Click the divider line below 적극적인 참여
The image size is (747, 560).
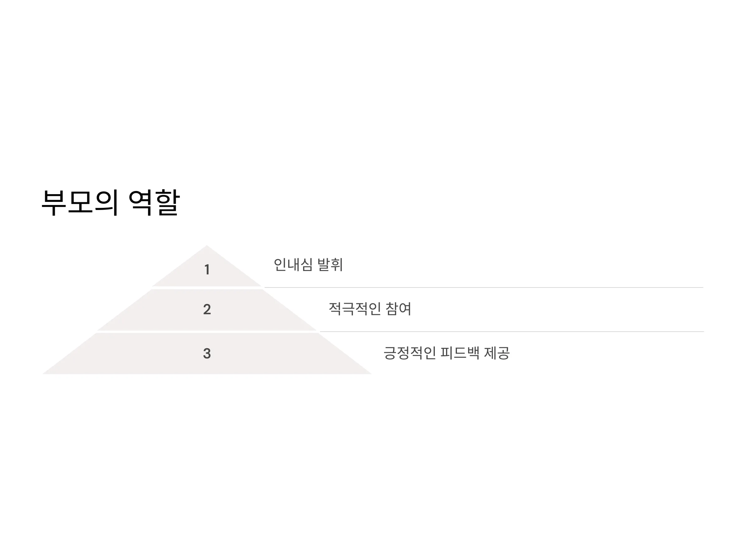click(512, 332)
